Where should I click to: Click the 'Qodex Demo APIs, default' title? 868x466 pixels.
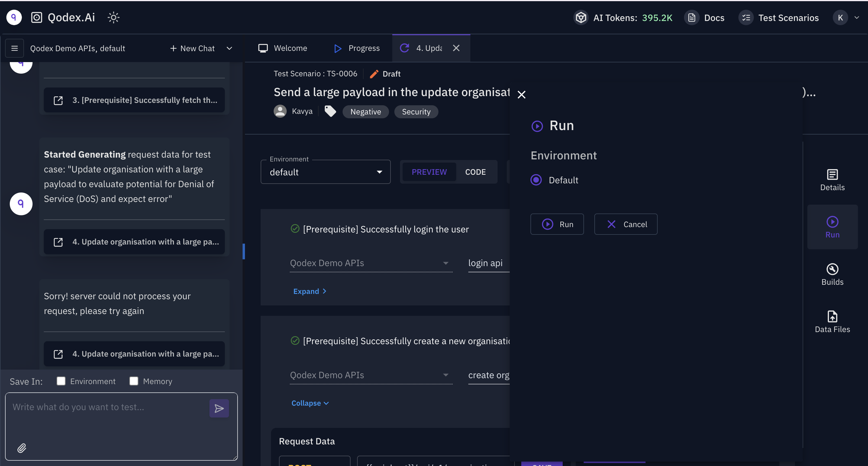pyautogui.click(x=78, y=48)
